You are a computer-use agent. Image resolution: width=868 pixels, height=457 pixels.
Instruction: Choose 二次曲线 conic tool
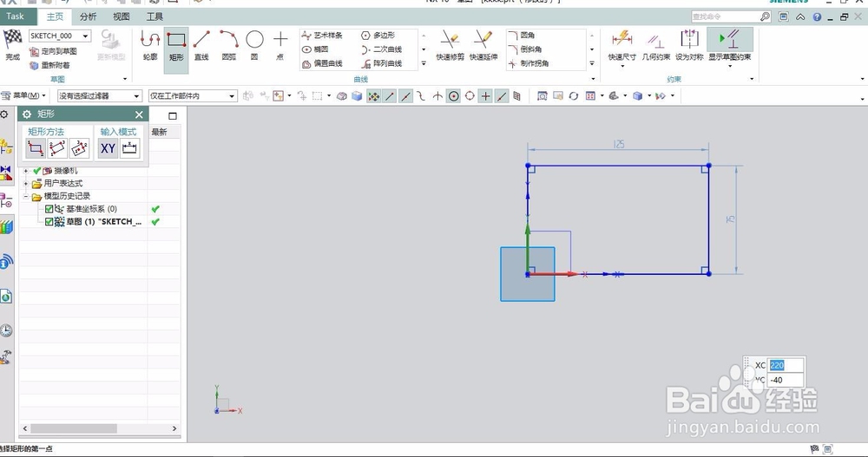(381, 49)
